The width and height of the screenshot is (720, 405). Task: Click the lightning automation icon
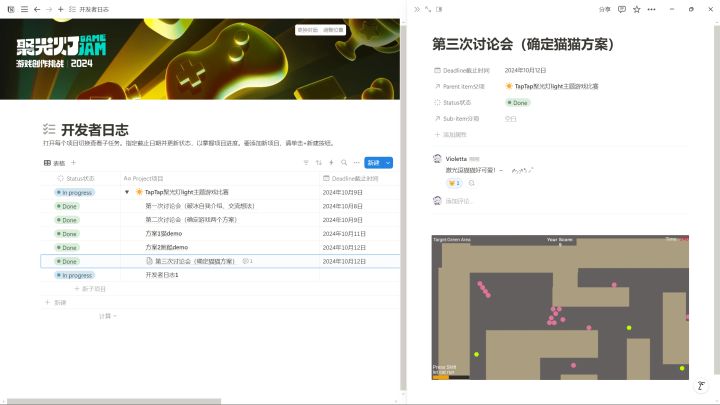pyautogui.click(x=331, y=163)
